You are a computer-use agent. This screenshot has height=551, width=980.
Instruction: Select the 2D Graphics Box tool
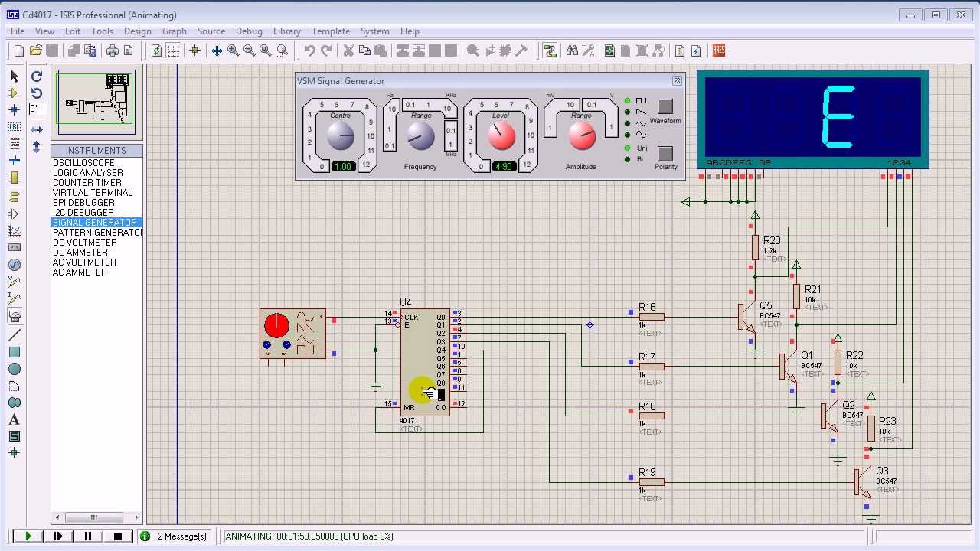click(15, 352)
